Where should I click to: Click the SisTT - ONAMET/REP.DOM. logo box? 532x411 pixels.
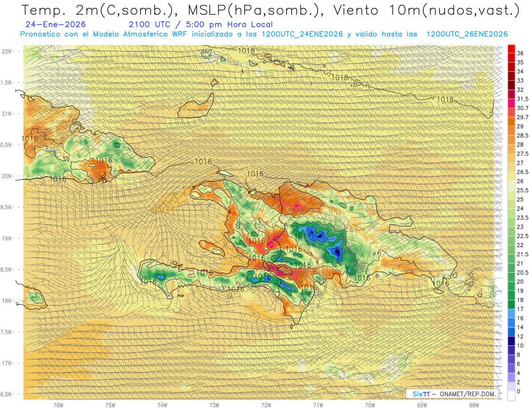[452, 394]
